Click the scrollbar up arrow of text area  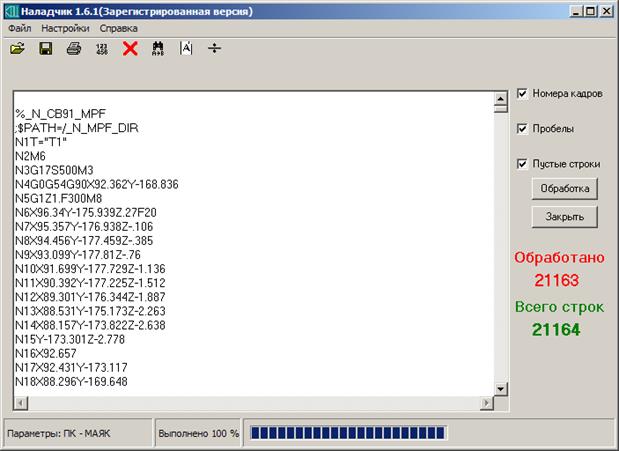[x=503, y=100]
